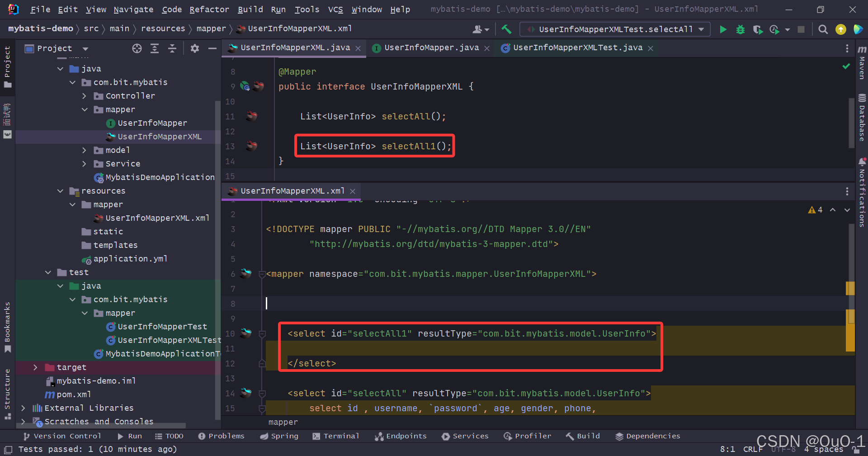Open Services tool window
Image resolution: width=868 pixels, height=456 pixels.
pyautogui.click(x=465, y=436)
